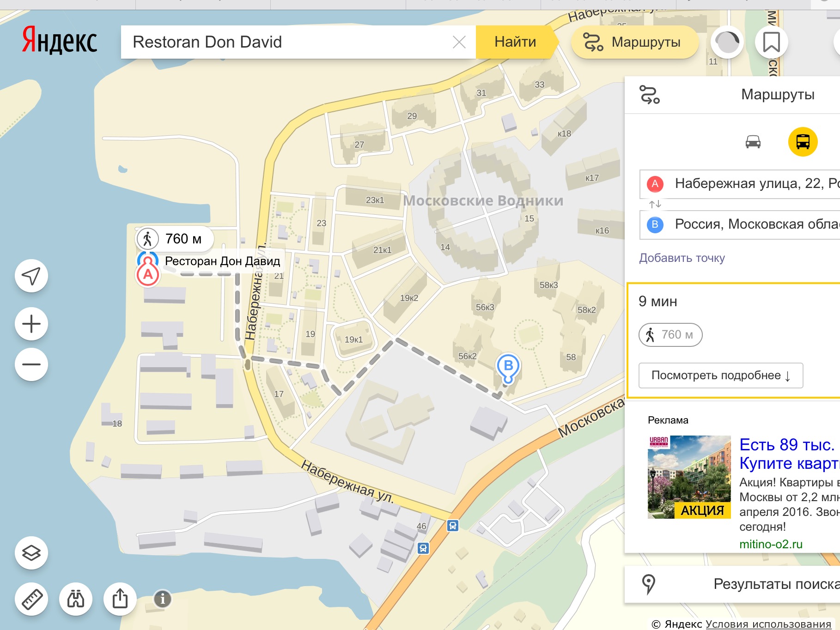Click the Ресторан Дон Давид map label
Image resolution: width=840 pixels, height=630 pixels.
[223, 261]
